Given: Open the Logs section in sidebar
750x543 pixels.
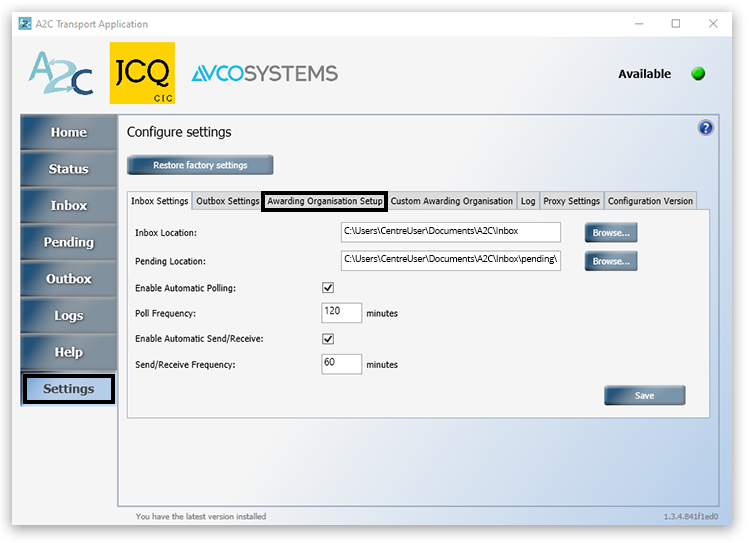Looking at the screenshot, I should [69, 316].
